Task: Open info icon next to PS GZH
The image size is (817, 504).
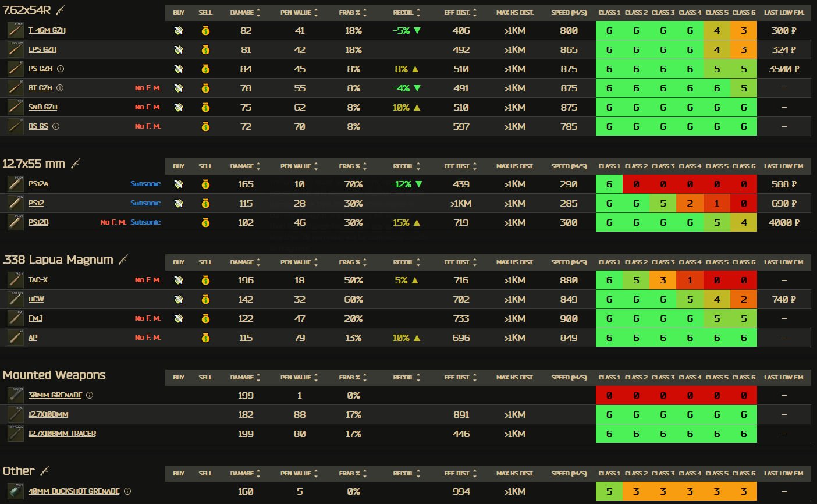Action: click(x=61, y=69)
